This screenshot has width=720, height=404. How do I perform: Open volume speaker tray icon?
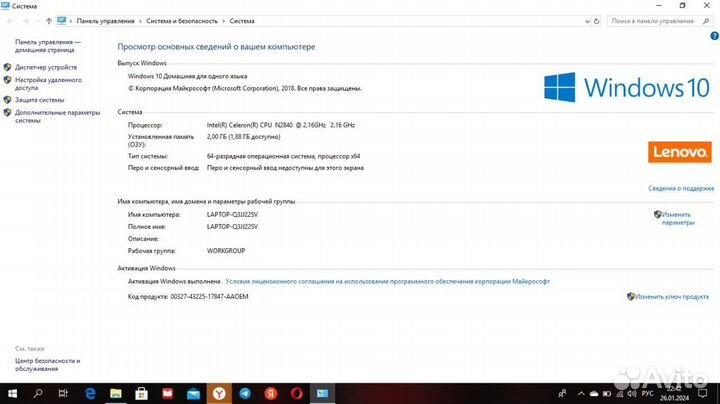point(632,393)
